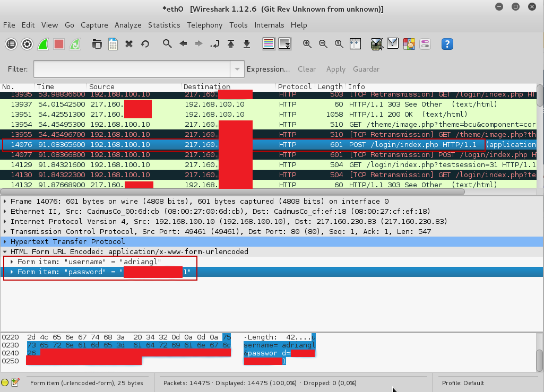Open the Capture menu

point(94,25)
